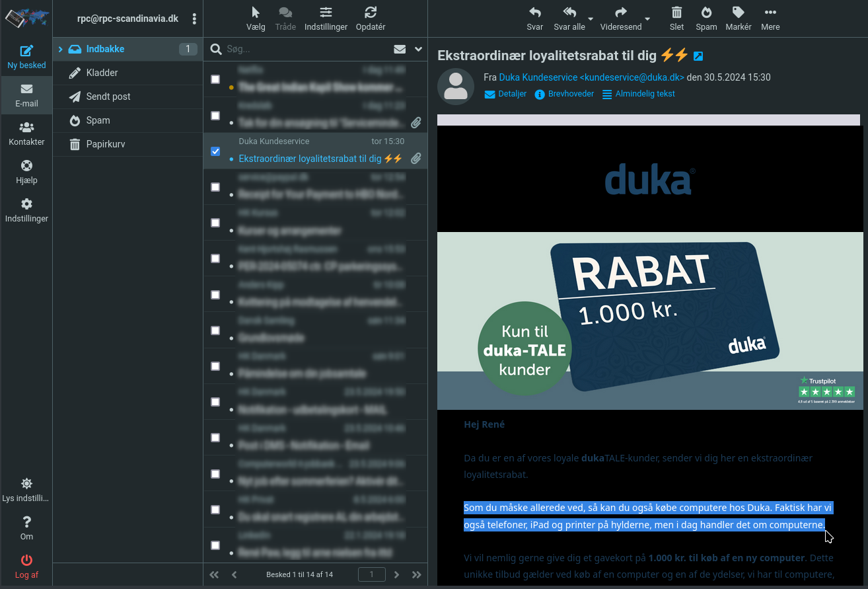Open the Ekstraordinær loyalitetsrabat til dig message row
Viewport: 868px width, 589px height.
(x=316, y=151)
